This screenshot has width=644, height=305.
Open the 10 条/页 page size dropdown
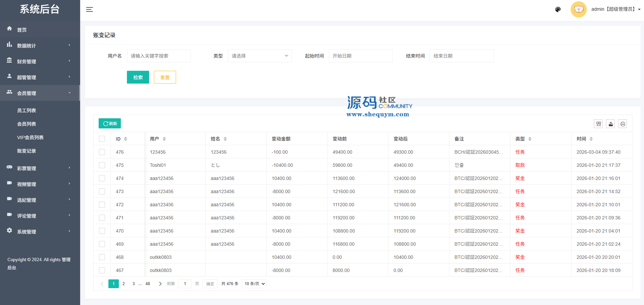tap(254, 284)
